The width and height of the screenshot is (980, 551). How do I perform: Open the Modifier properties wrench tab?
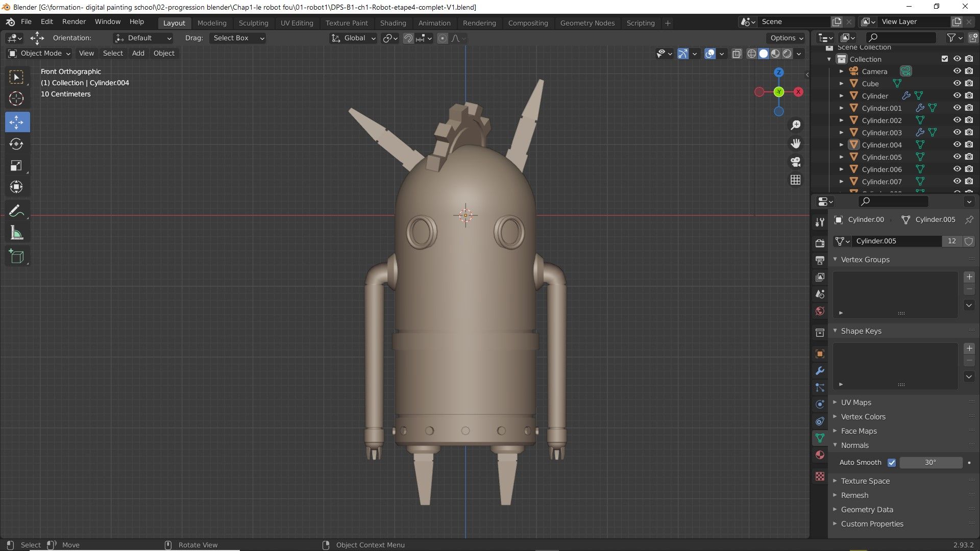(820, 371)
